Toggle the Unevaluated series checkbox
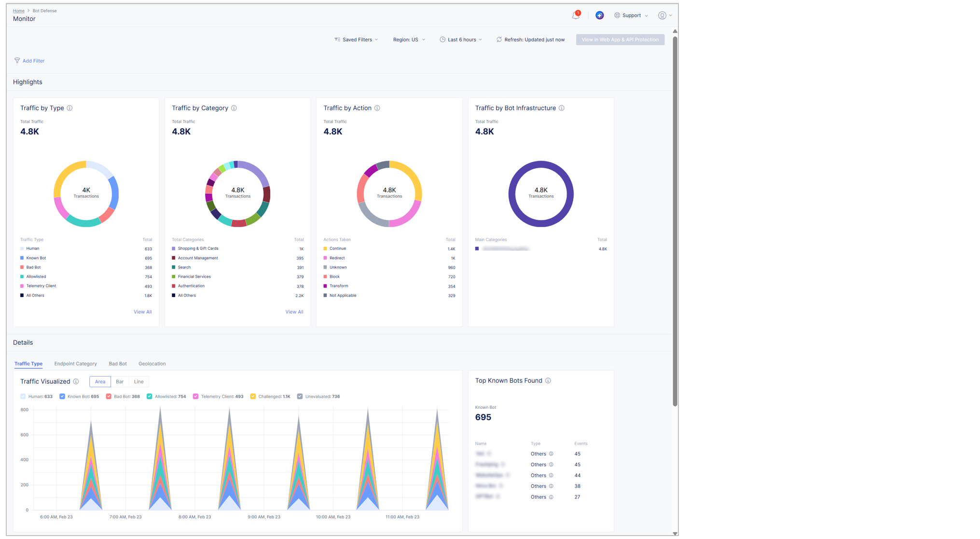This screenshot has width=980, height=539. tap(300, 396)
